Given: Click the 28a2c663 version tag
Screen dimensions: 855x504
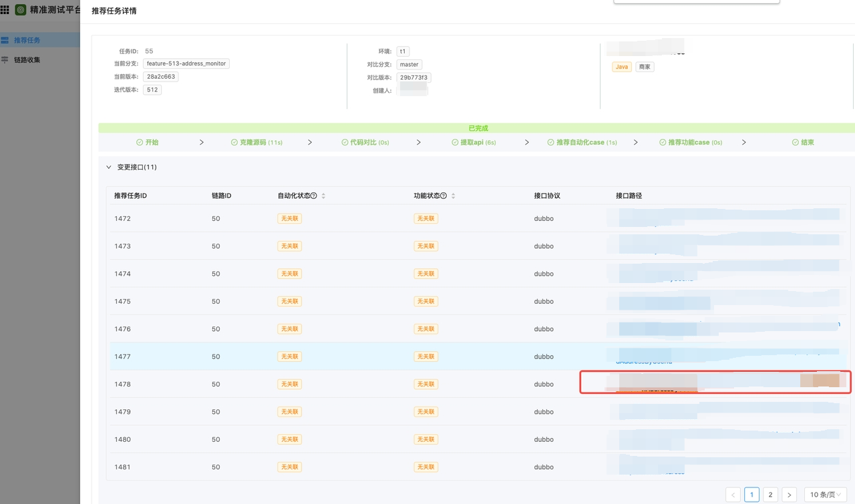Looking at the screenshot, I should coord(161,77).
